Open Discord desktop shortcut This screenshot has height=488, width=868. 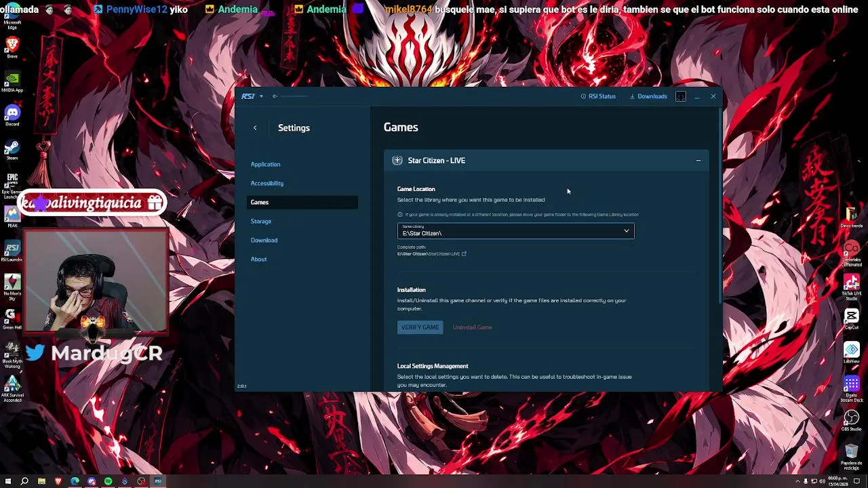[x=12, y=115]
